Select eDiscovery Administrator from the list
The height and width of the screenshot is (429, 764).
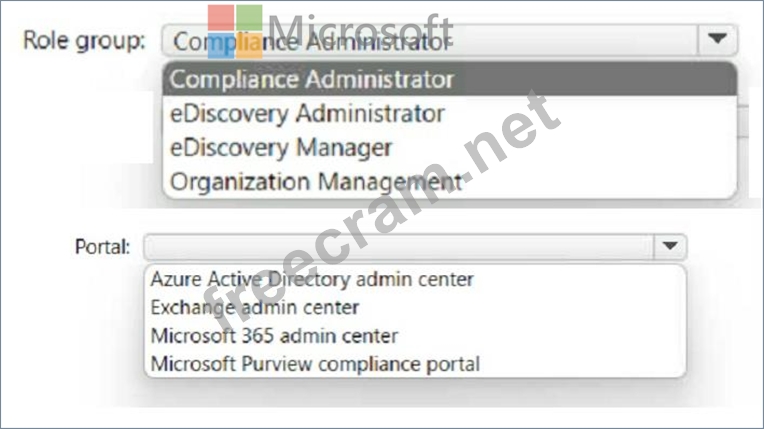click(307, 113)
